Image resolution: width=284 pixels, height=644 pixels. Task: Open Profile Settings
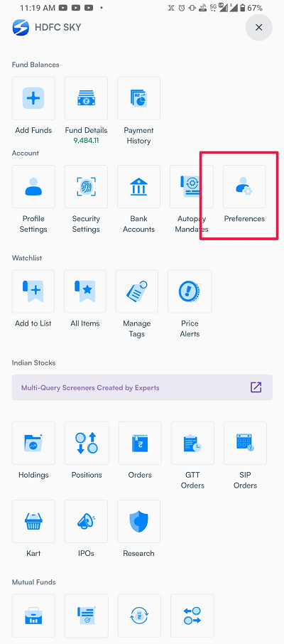tap(33, 186)
